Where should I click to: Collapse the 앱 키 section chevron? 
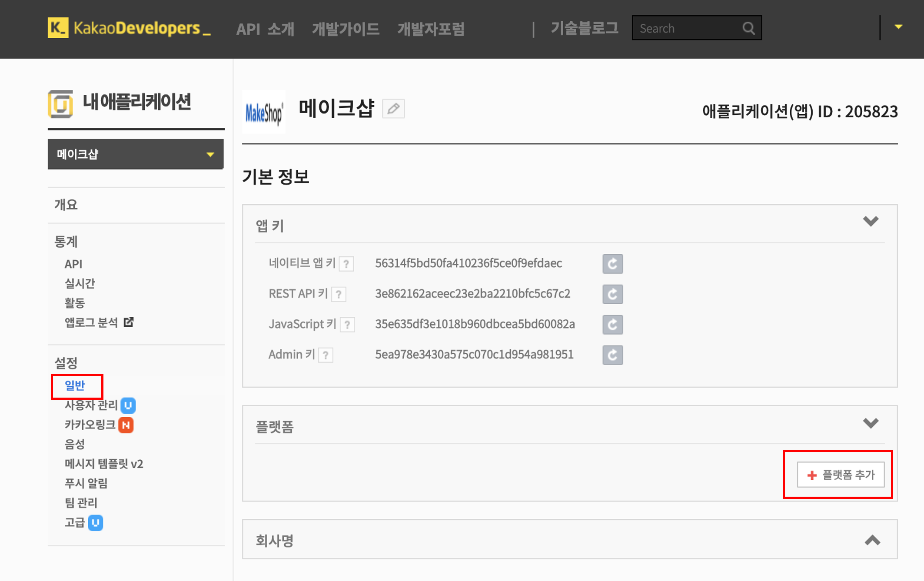pos(871,221)
